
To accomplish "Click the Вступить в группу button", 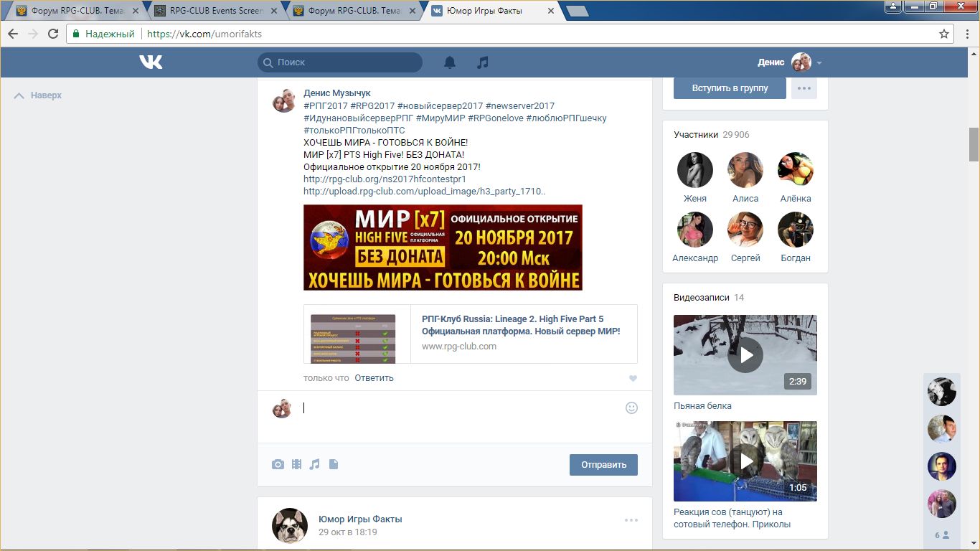I will click(730, 88).
